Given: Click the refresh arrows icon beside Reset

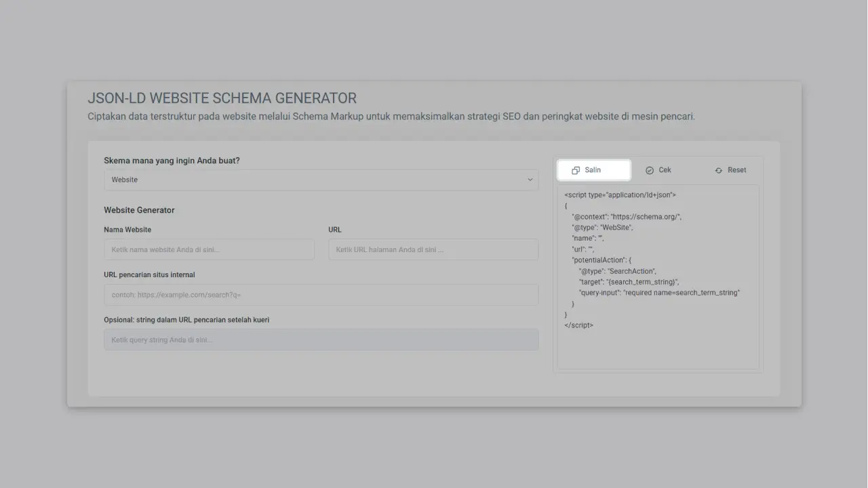Looking at the screenshot, I should coord(717,169).
